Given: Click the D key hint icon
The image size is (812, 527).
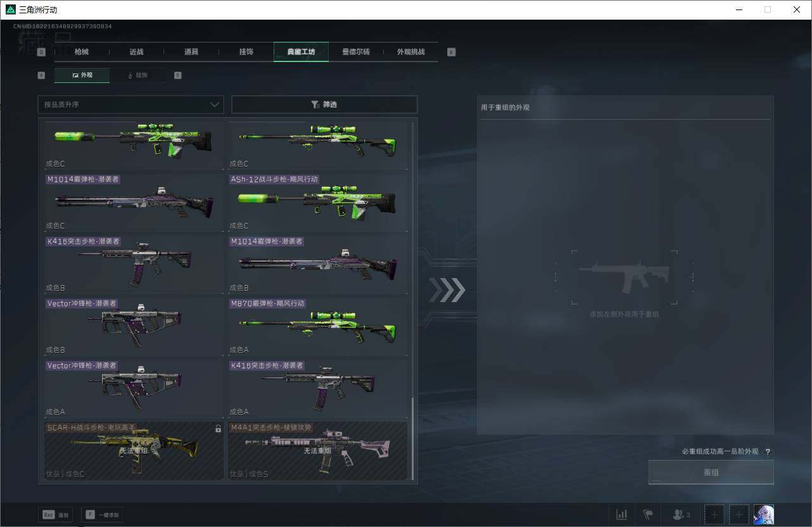Looking at the screenshot, I should tap(177, 75).
